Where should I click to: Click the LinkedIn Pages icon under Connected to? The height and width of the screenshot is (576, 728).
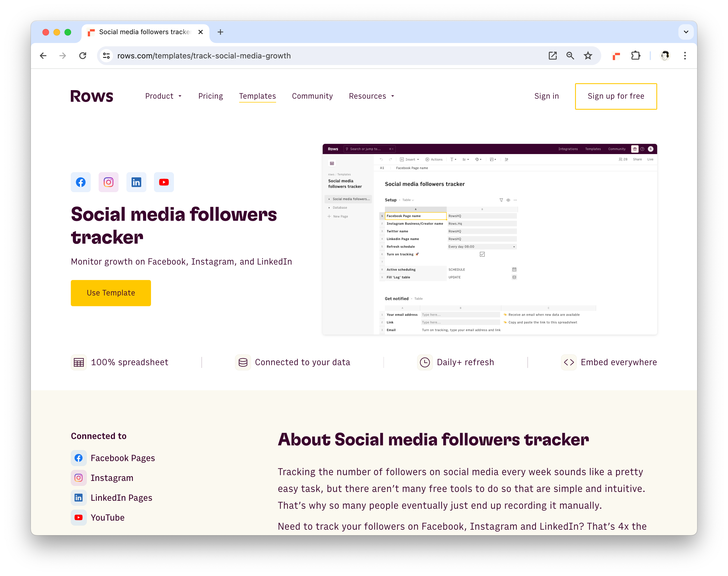click(79, 497)
